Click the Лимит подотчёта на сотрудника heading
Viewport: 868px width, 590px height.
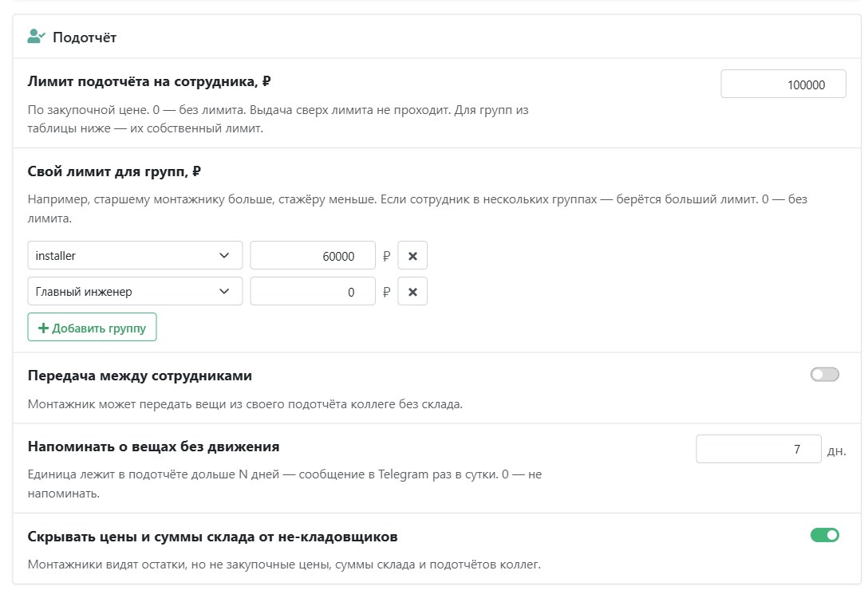coord(149,81)
